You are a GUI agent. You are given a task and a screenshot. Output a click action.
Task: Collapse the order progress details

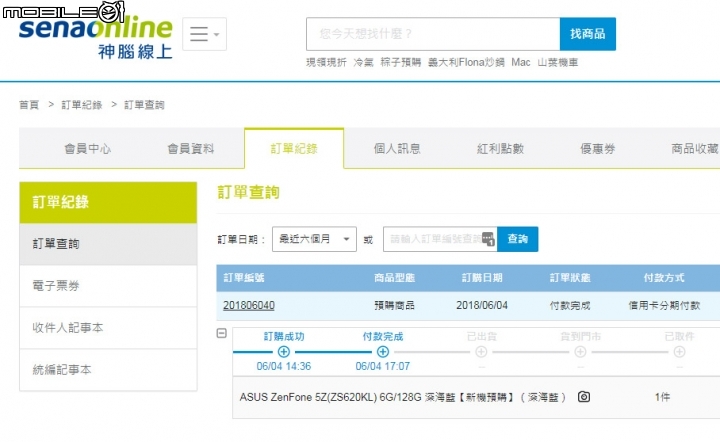coord(222,334)
